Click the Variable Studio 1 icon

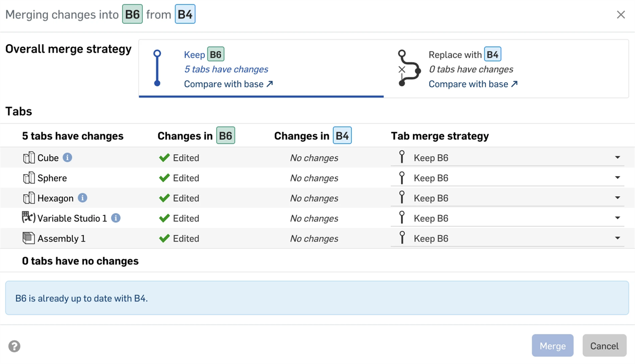tap(29, 218)
